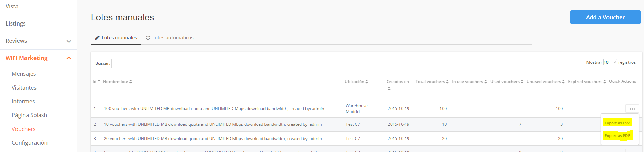Image resolution: width=644 pixels, height=152 pixels.
Task: Click date 2015-10-19 in row 3
Action: point(398,139)
